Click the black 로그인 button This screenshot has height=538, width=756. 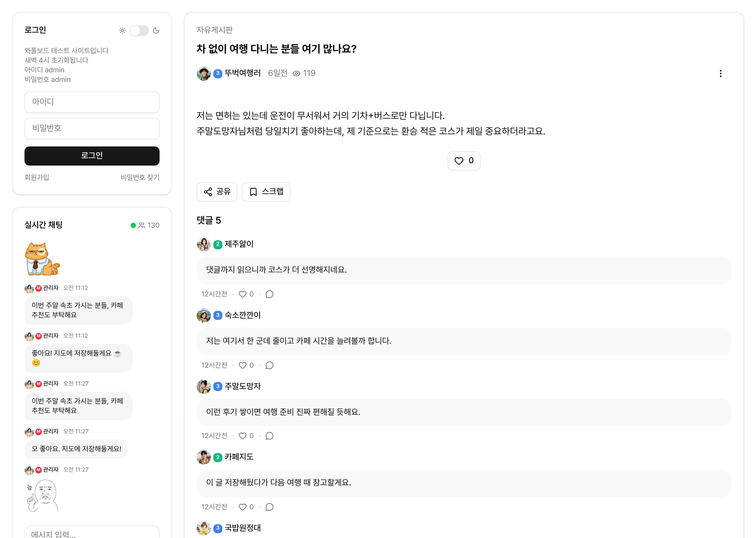(x=92, y=156)
